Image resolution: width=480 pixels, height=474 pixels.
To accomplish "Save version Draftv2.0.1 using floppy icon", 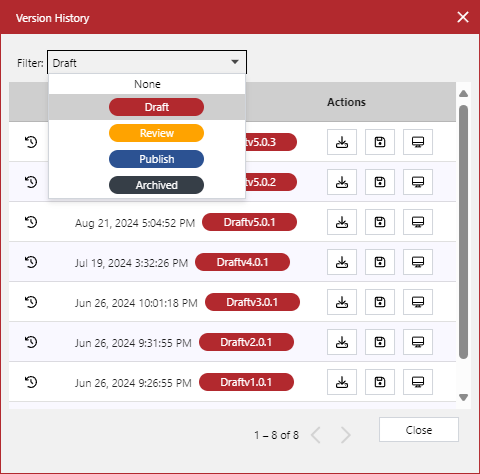I will (380, 342).
